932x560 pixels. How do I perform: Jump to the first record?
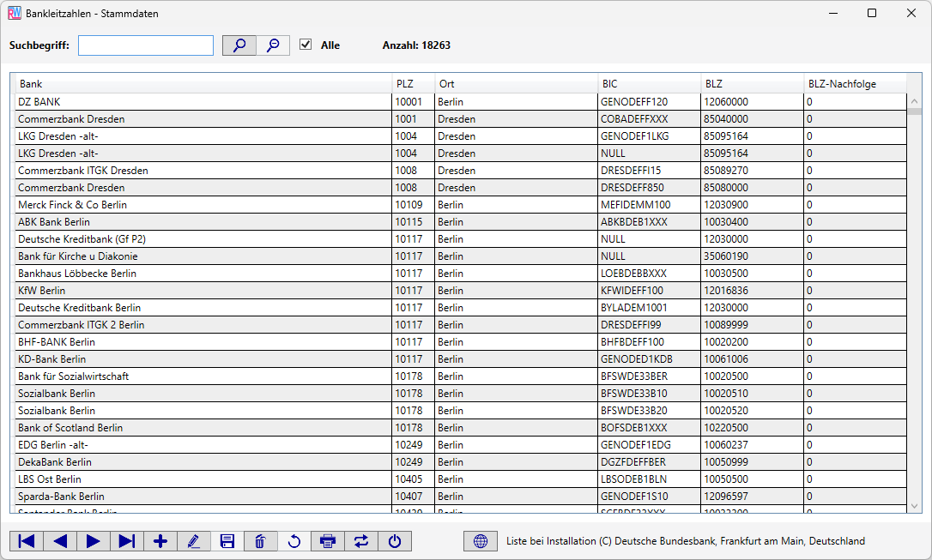coord(26,541)
